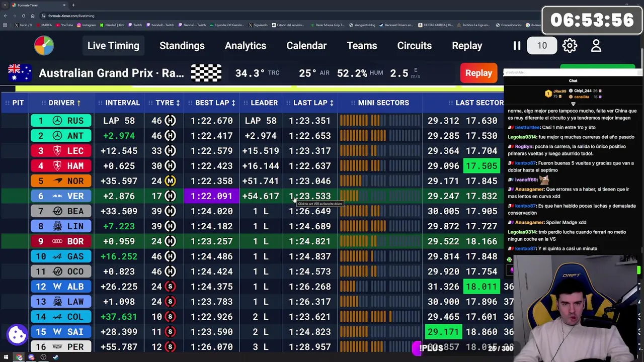Open the Circuits page
Screen dimensions: 644x362
(x=414, y=46)
